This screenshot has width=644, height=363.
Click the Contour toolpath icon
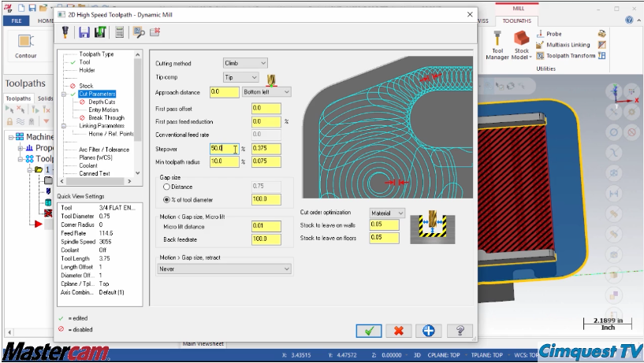point(26,42)
